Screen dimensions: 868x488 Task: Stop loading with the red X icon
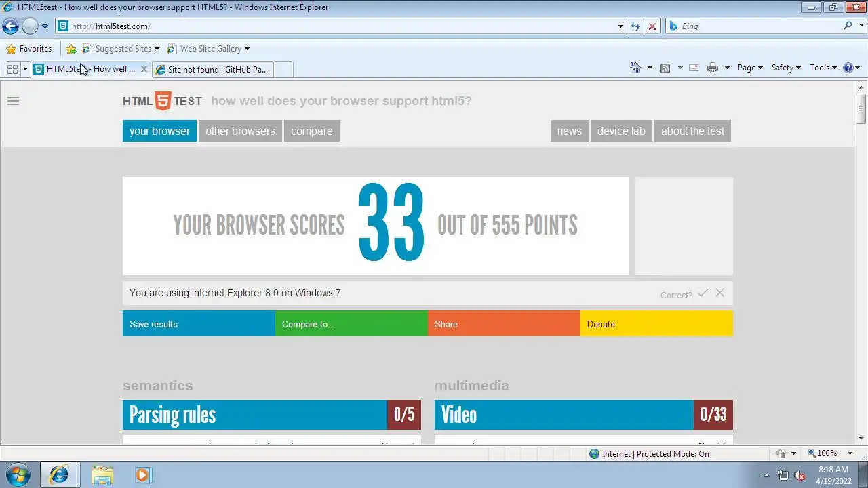click(652, 26)
